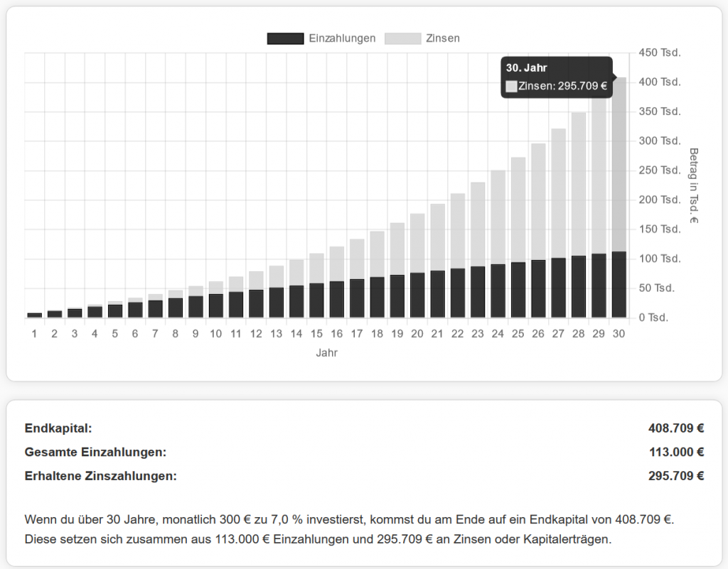728x569 pixels.
Task: Click y-axis label '100 Tsd.'
Action: click(x=660, y=259)
